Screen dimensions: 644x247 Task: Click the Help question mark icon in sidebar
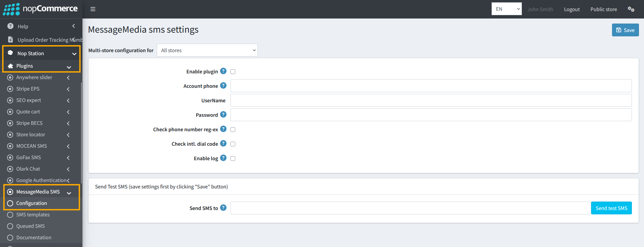point(10,26)
